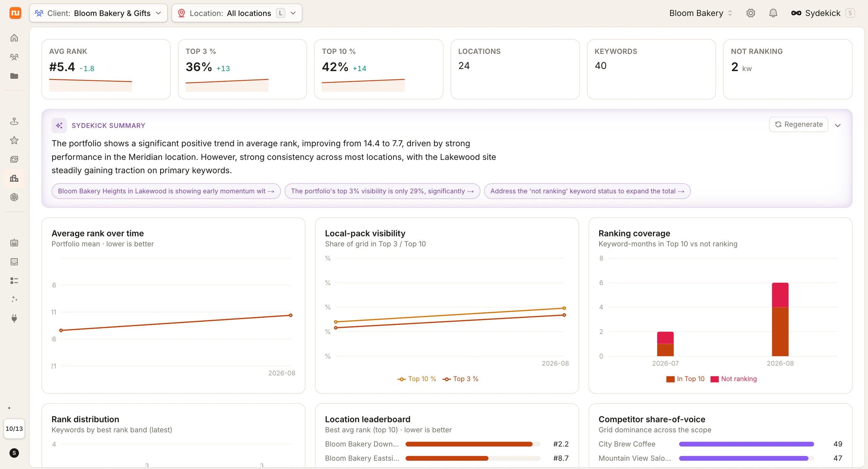The image size is (868, 469).
Task: Click the Local-pack visibility title
Action: [x=365, y=233]
